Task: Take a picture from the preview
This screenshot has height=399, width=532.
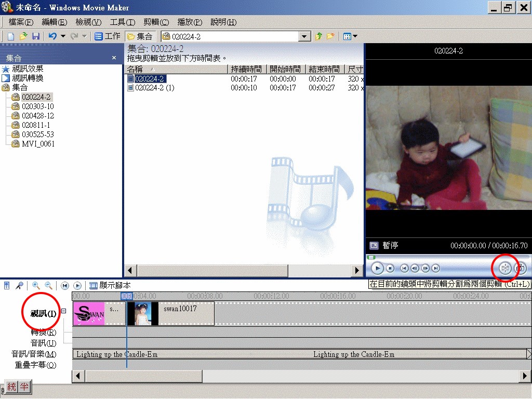Action: coord(521,268)
